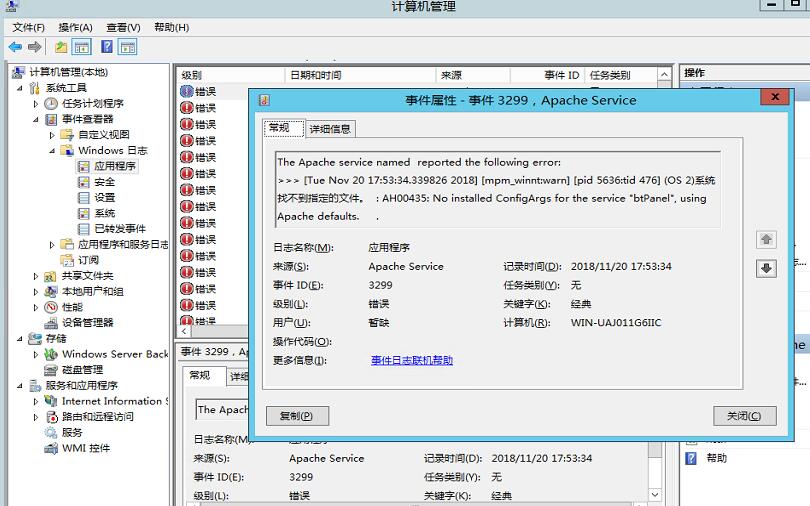
Task: Click the blue Help question mark toolbar icon
Action: [x=107, y=47]
